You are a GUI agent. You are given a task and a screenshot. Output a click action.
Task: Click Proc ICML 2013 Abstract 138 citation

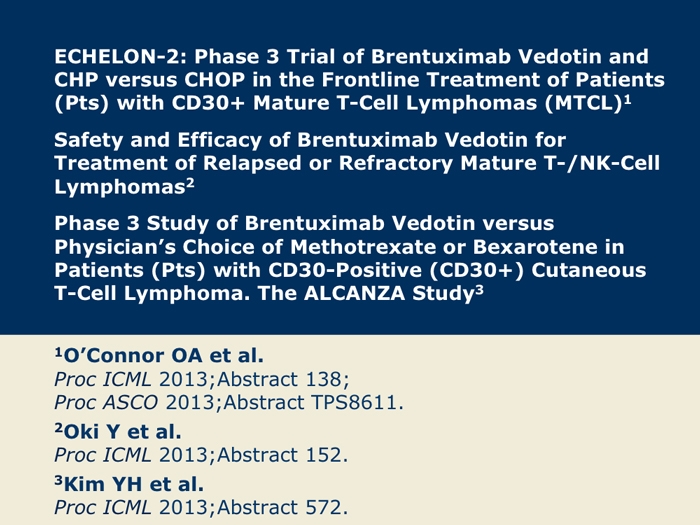(x=202, y=379)
